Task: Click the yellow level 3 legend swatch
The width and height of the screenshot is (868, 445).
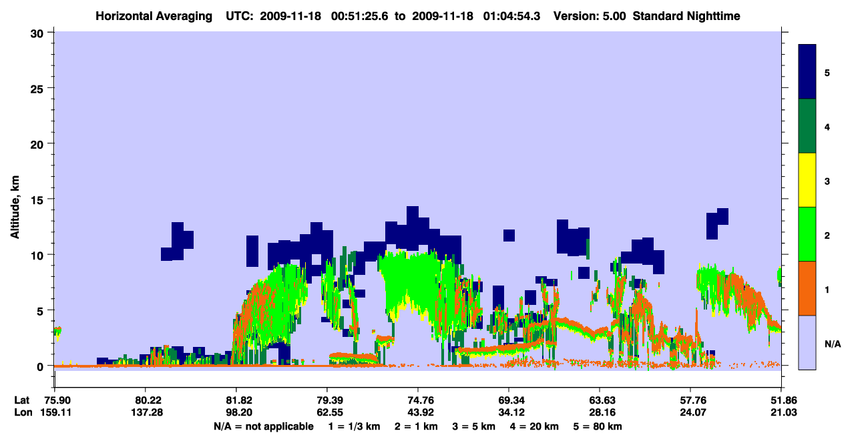Action: (808, 180)
